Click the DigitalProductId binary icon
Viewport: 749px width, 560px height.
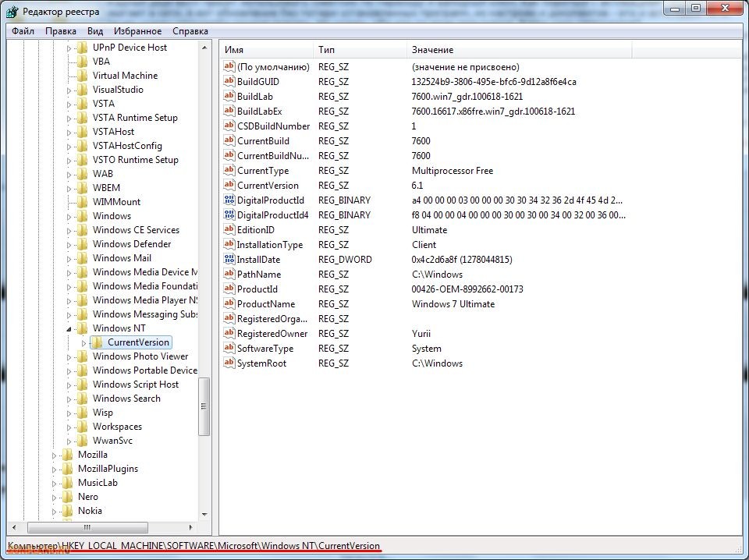click(x=229, y=200)
